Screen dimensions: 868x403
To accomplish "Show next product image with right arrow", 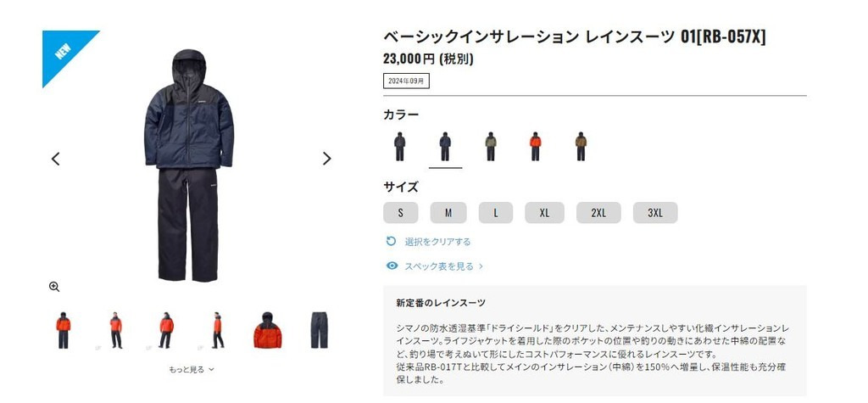I will click(326, 160).
